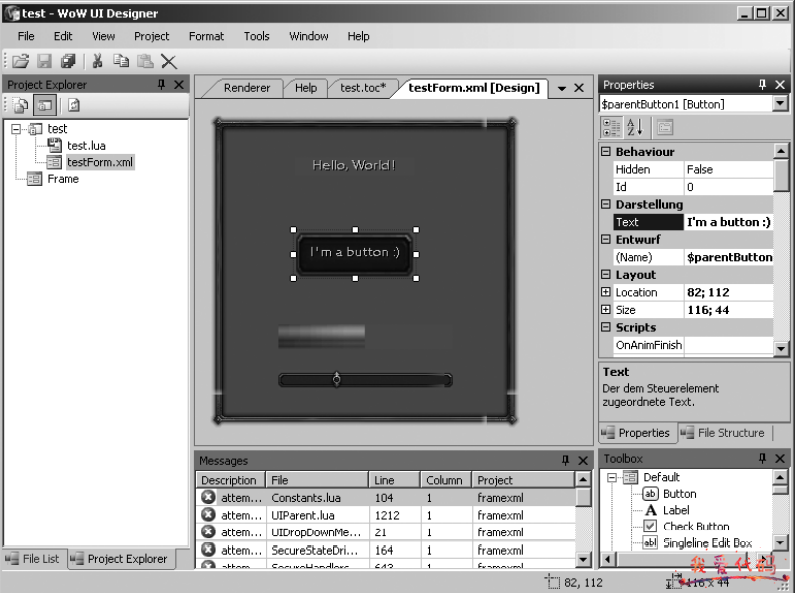795x593 pixels.
Task: Open the Format menu
Action: [x=206, y=36]
